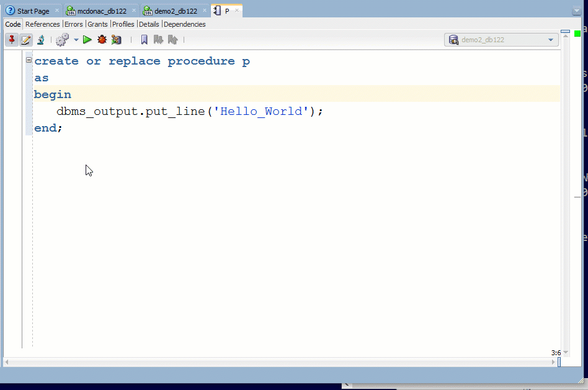The image size is (588, 390).
Task: Close the Start Page tab
Action: (x=56, y=11)
